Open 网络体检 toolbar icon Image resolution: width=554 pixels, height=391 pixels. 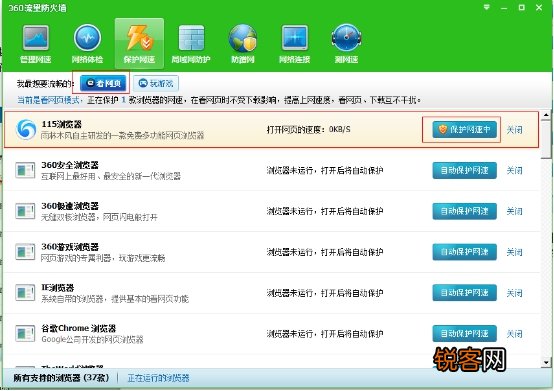(87, 44)
